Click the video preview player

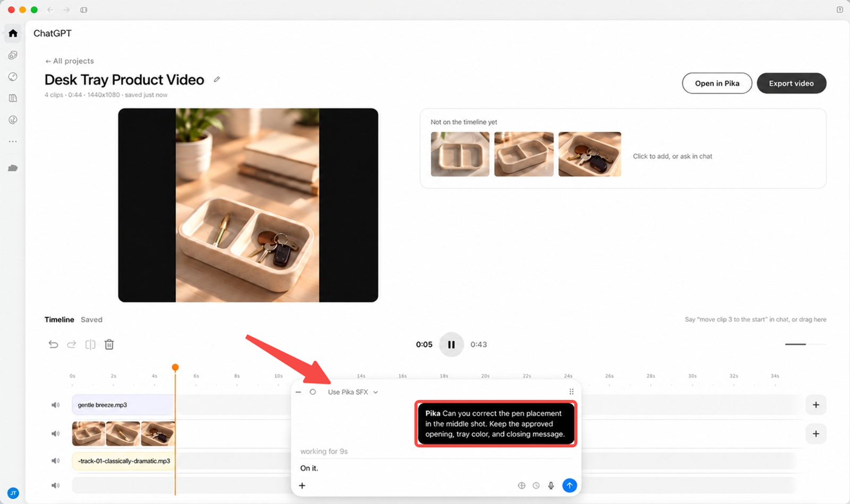tap(248, 205)
